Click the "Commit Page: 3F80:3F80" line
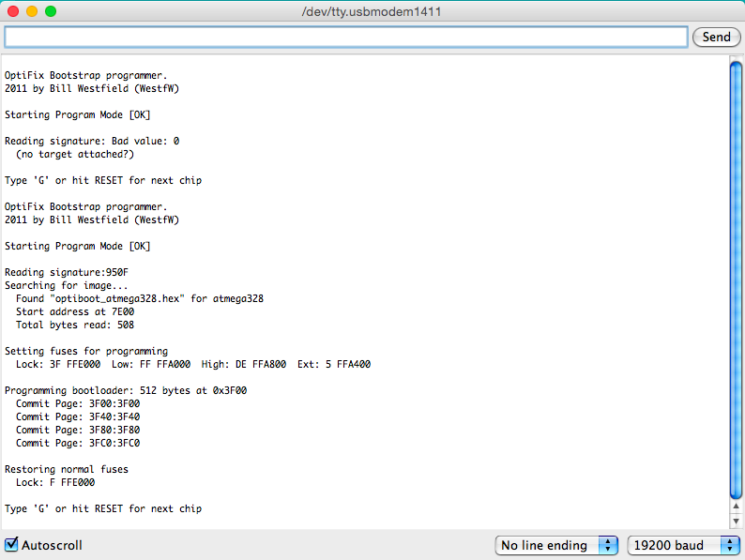This screenshot has height=560, width=745. [x=78, y=430]
